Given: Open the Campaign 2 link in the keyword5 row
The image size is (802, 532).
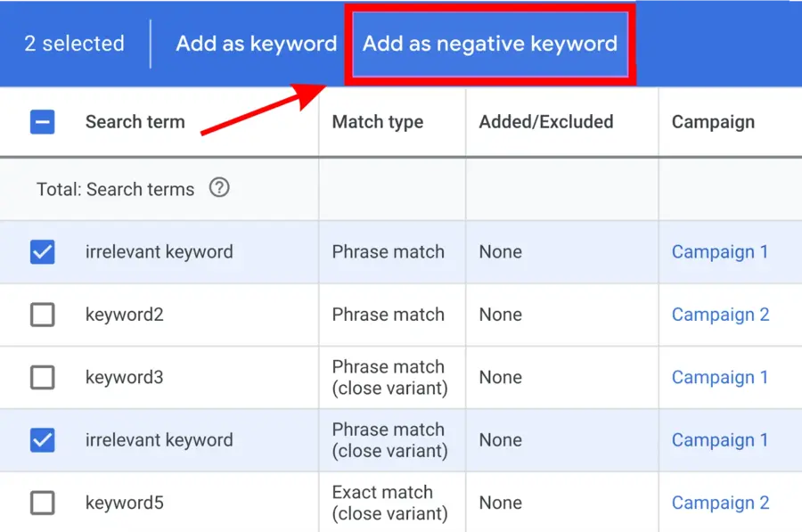Looking at the screenshot, I should (720, 503).
